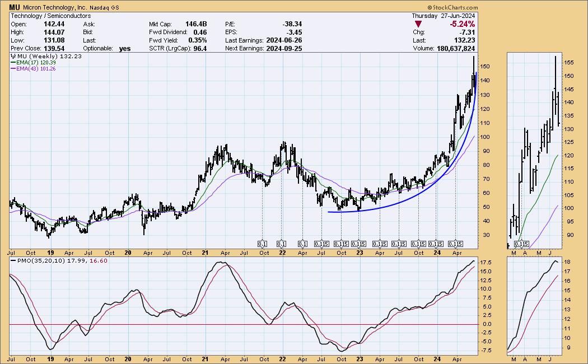
Task: Click the PMO signal value 16.60
Action: click(x=98, y=260)
